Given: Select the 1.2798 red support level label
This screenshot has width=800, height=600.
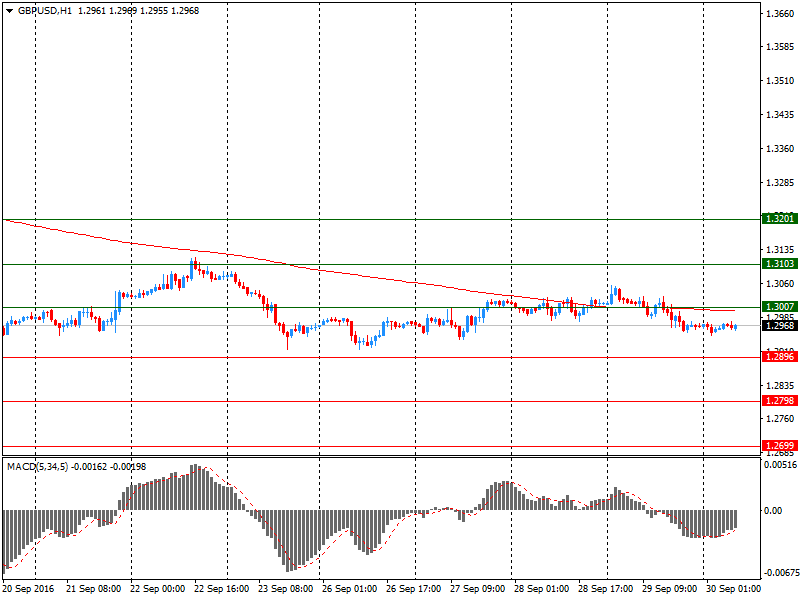Looking at the screenshot, I should click(x=780, y=401).
